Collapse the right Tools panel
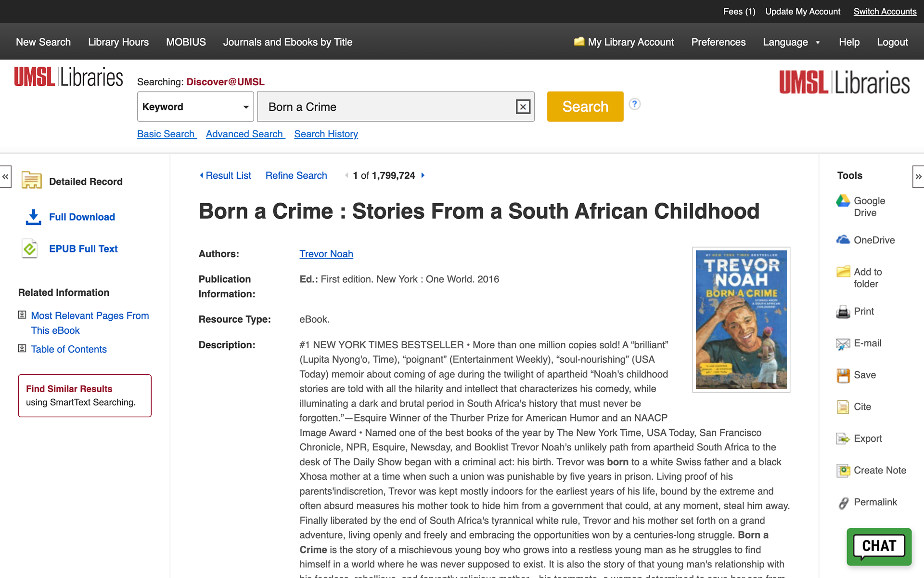The image size is (924, 578). point(918,177)
